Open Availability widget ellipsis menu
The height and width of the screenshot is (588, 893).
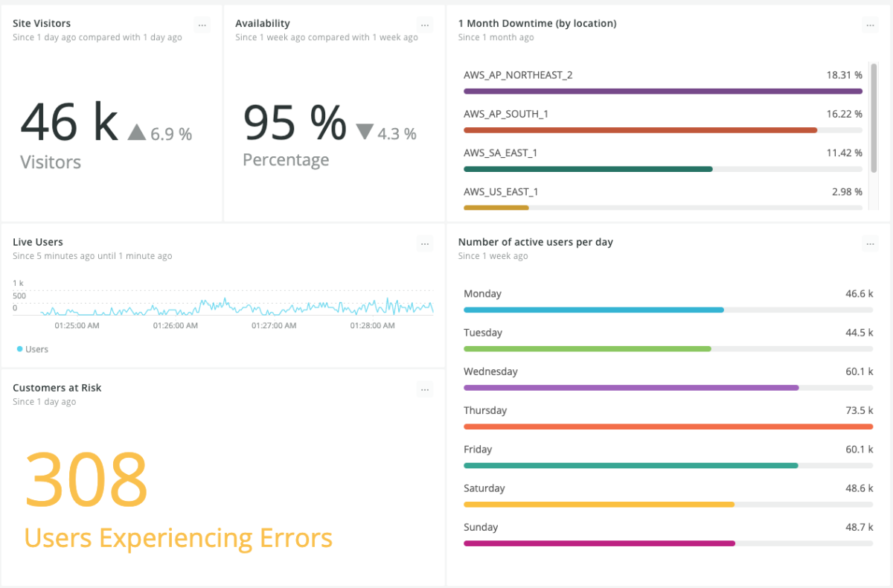coord(425,25)
